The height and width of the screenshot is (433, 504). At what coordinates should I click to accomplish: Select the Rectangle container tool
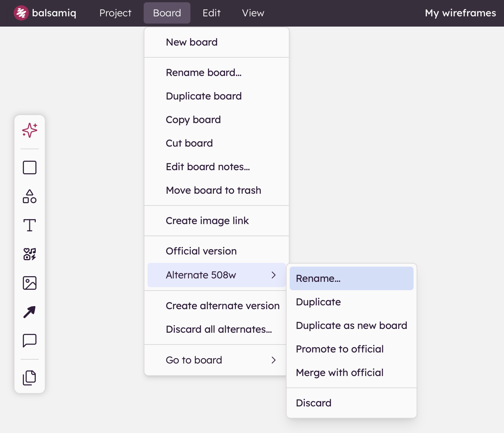pos(30,168)
